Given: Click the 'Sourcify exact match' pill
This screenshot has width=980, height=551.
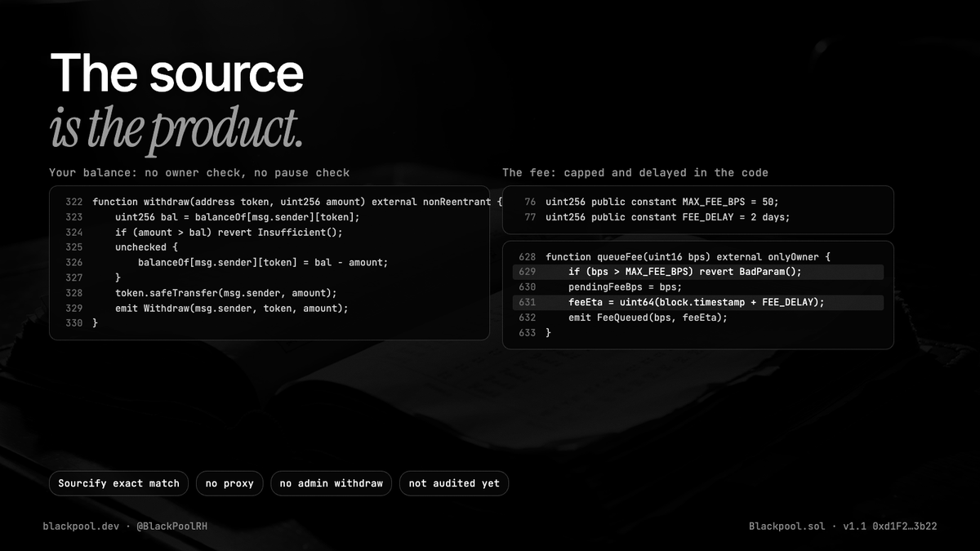Looking at the screenshot, I should pos(118,483).
